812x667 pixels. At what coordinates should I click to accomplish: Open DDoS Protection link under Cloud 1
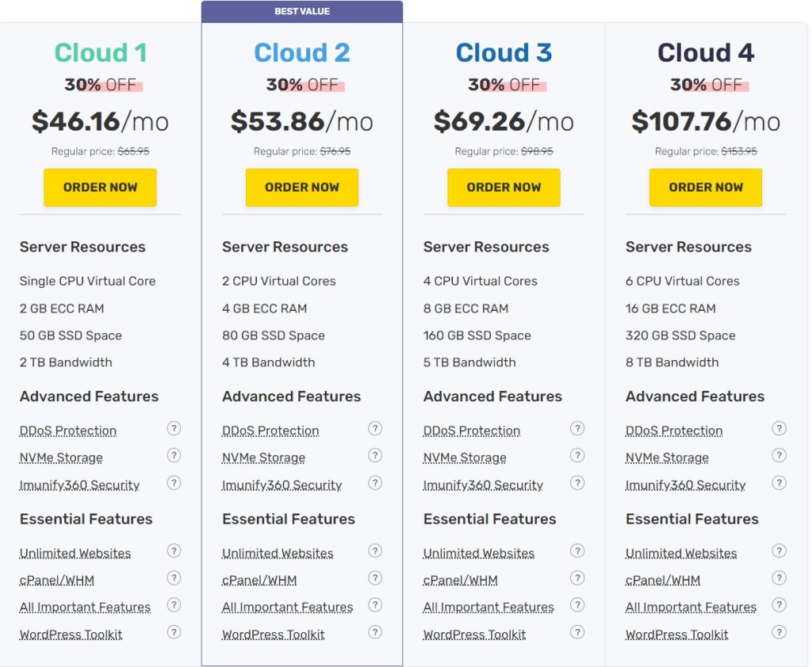point(68,431)
